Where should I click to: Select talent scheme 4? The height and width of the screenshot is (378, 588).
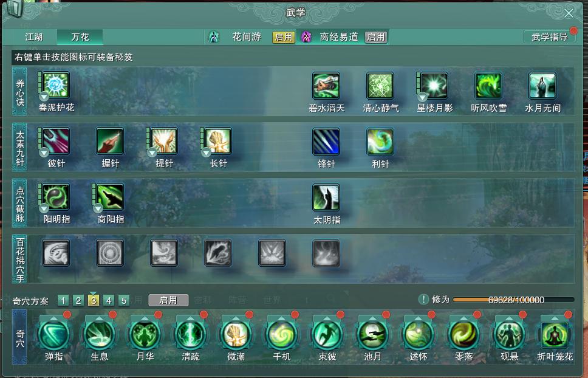(x=109, y=300)
